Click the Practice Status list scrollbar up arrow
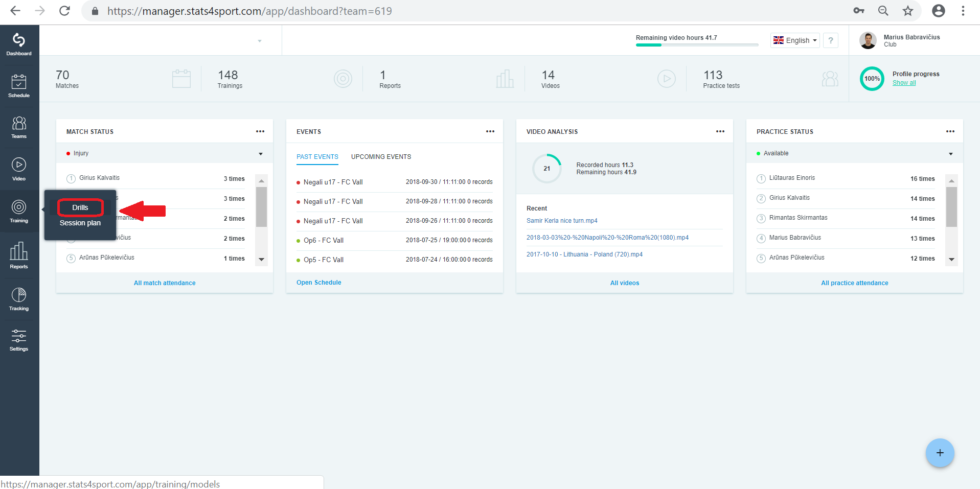This screenshot has height=489, width=980. 951,181
